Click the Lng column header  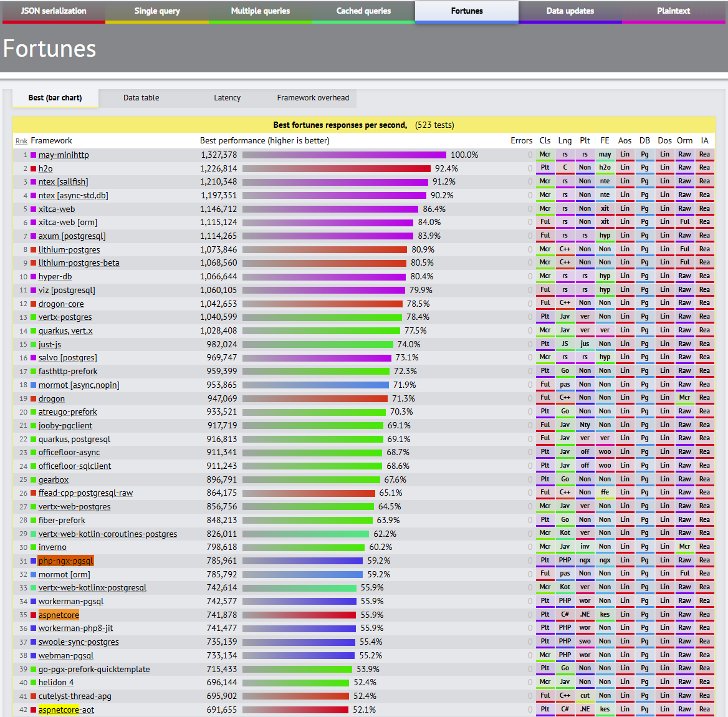565,141
